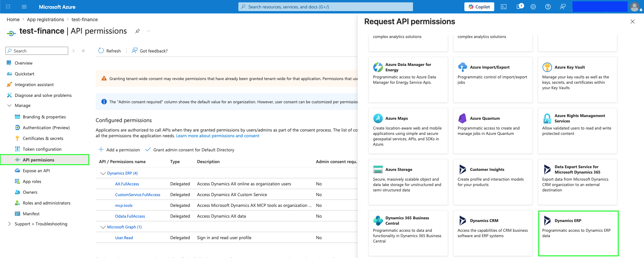Screen dimensions: 644x258
Task: Click the Refresh button
Action: point(109,51)
